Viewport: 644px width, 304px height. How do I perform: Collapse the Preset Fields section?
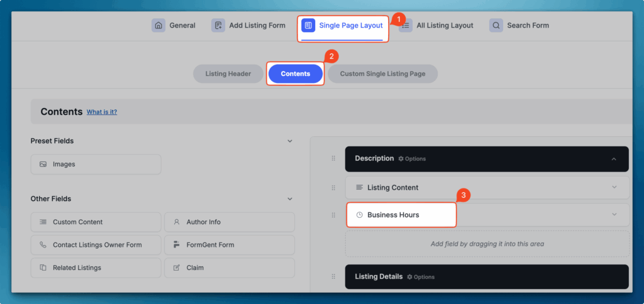pos(290,141)
